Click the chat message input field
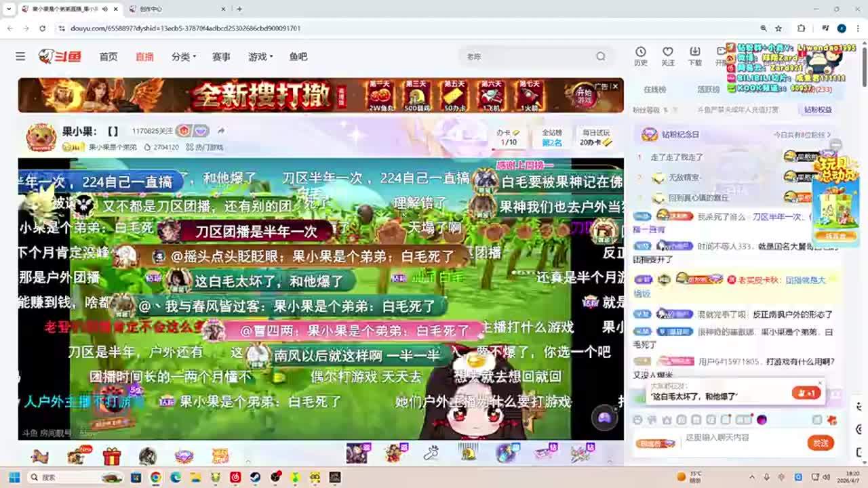The height and width of the screenshot is (488, 868). coord(739,438)
